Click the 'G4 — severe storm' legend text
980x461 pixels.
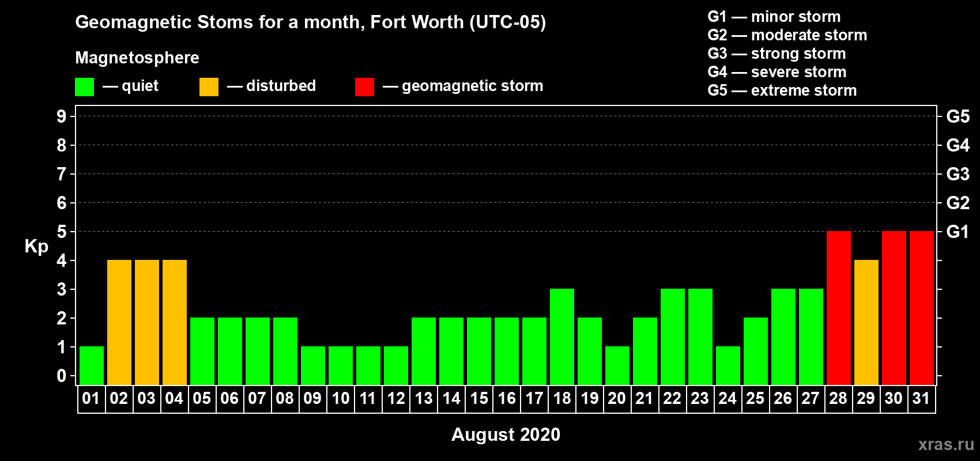pos(777,72)
